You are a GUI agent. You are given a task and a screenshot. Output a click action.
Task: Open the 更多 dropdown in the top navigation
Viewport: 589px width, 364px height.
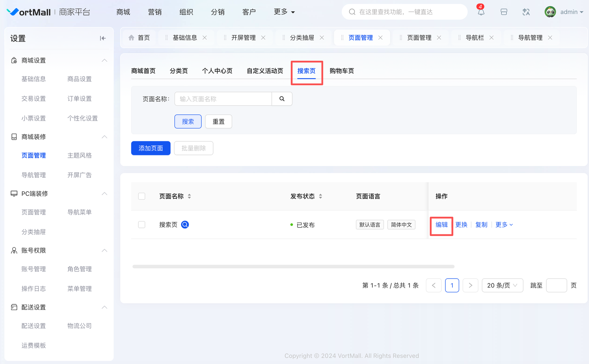(284, 12)
